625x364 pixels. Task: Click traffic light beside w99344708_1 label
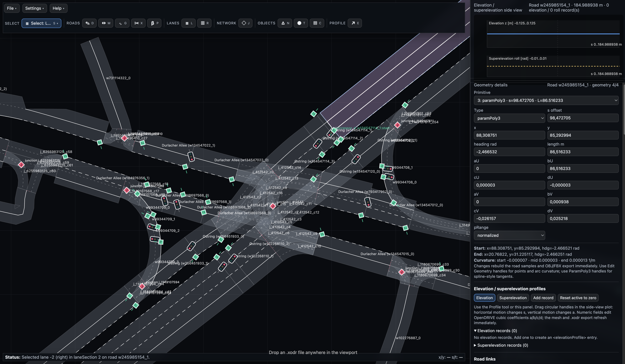(388, 169)
